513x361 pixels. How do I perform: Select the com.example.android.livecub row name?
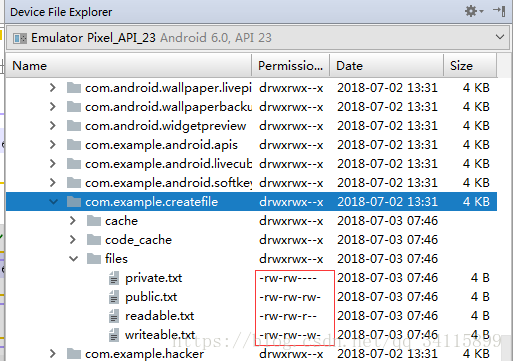point(168,164)
